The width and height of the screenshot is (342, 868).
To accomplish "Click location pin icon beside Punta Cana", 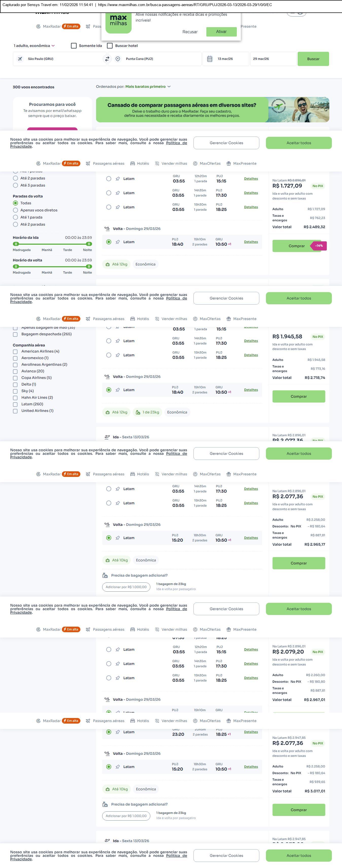I will 118,59.
